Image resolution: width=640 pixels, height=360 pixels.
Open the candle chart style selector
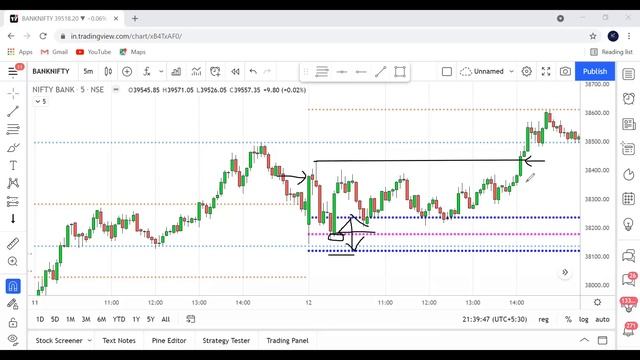coord(108,71)
